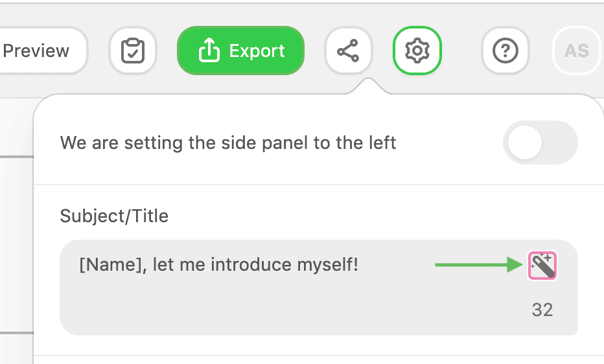604x364 pixels.
Task: Click the Export text label
Action: click(x=257, y=51)
